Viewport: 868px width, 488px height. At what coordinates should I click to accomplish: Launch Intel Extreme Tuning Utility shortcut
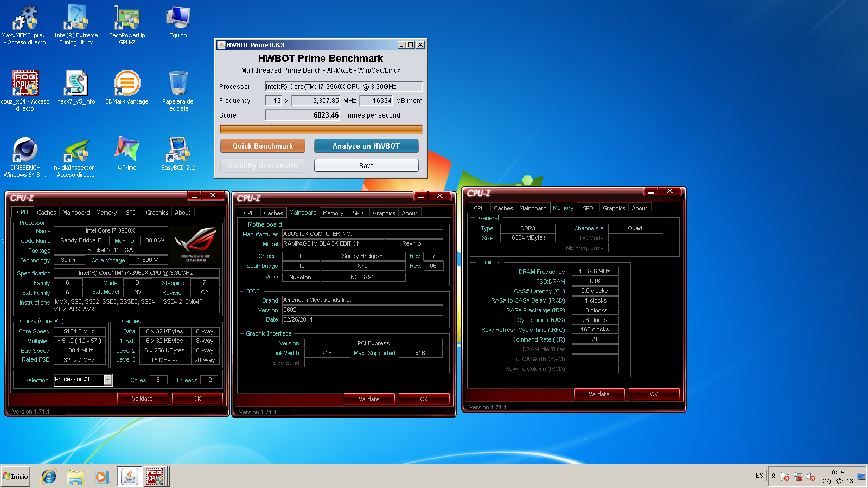coord(76,25)
